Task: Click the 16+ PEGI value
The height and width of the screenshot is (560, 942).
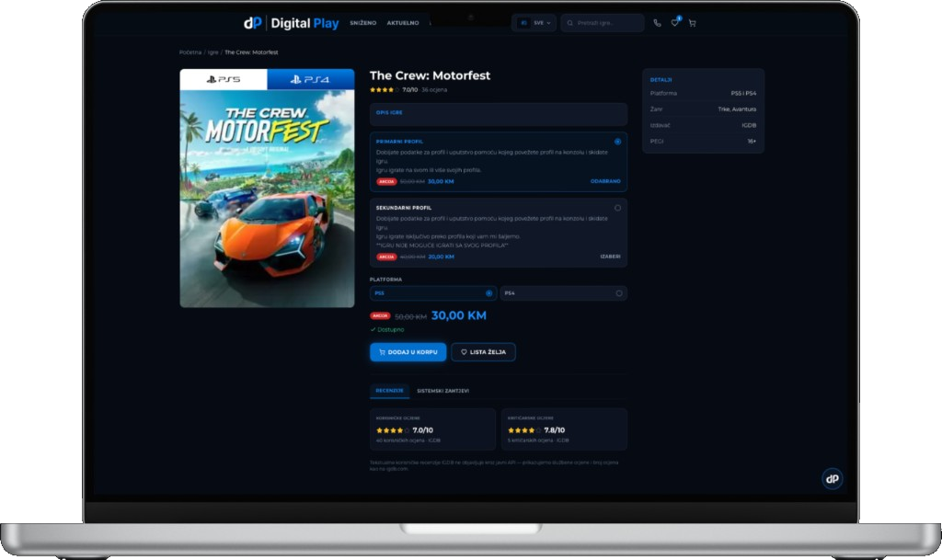Action: (x=752, y=142)
